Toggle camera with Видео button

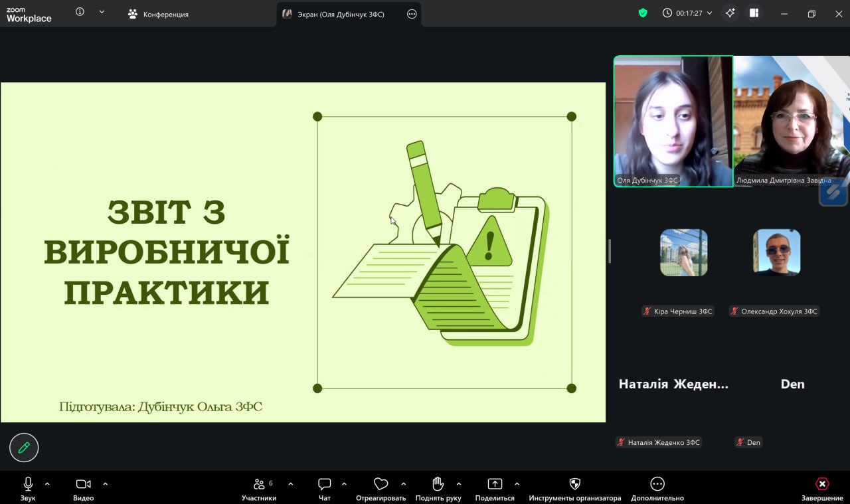(x=83, y=484)
